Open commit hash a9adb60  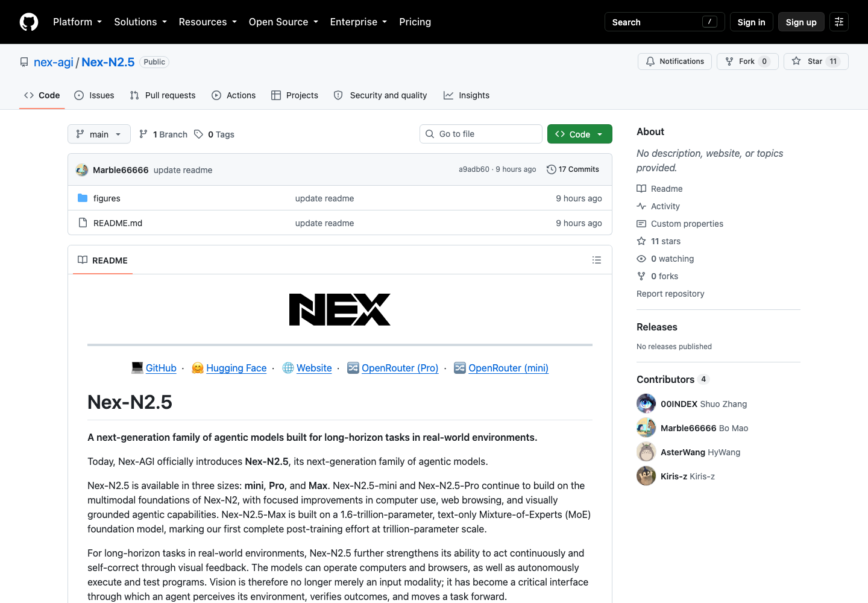pyautogui.click(x=474, y=169)
